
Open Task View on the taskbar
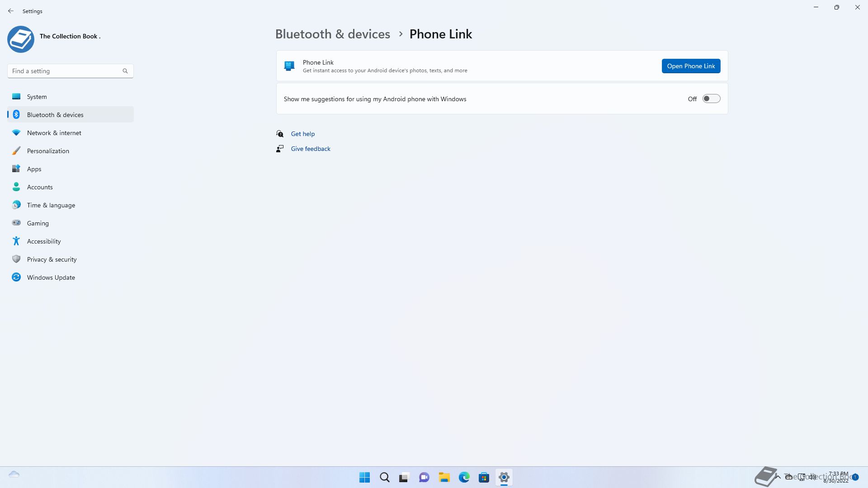pyautogui.click(x=404, y=477)
